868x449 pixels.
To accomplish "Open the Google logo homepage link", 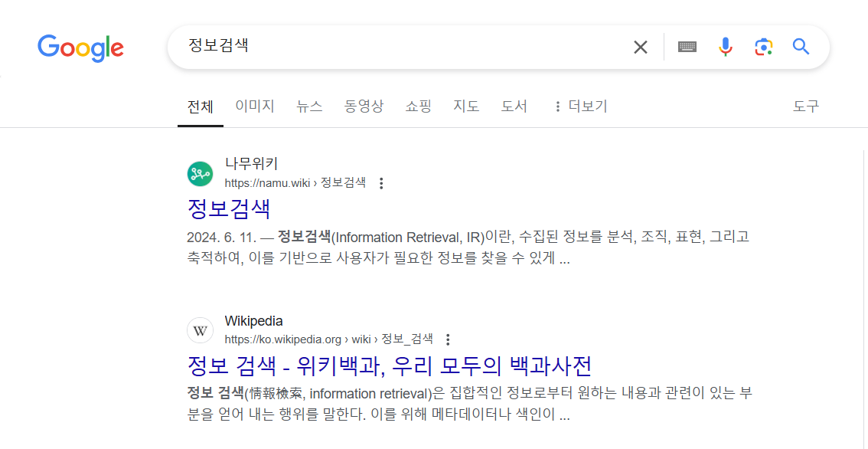I will tap(81, 47).
